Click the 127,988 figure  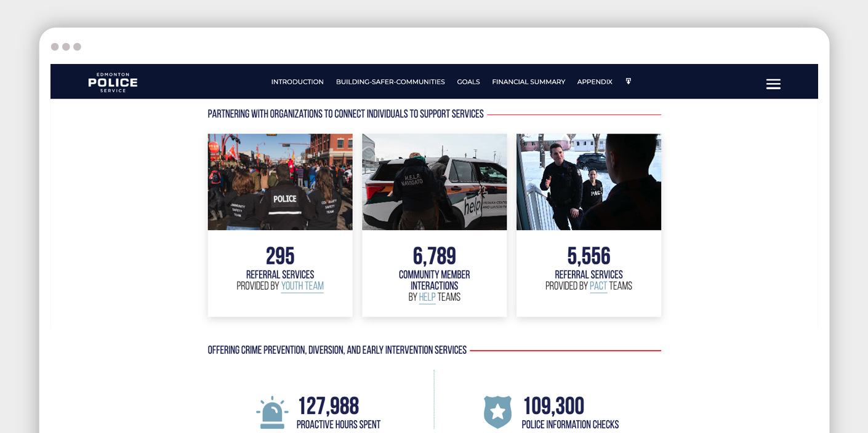[328, 406]
